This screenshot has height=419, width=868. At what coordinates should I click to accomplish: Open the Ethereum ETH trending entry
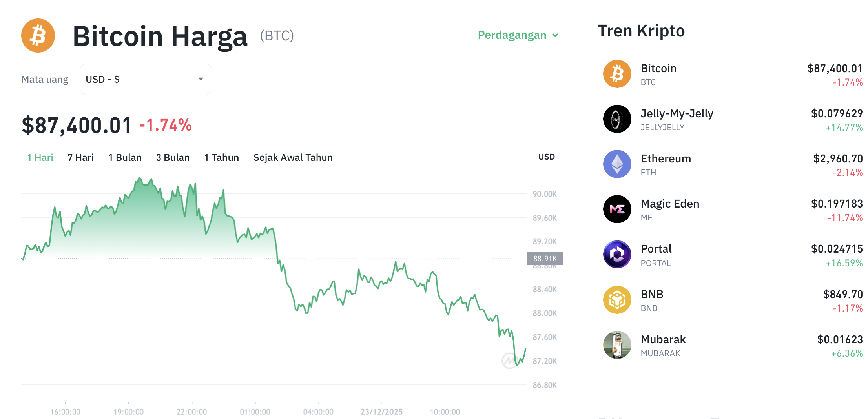coord(666,164)
